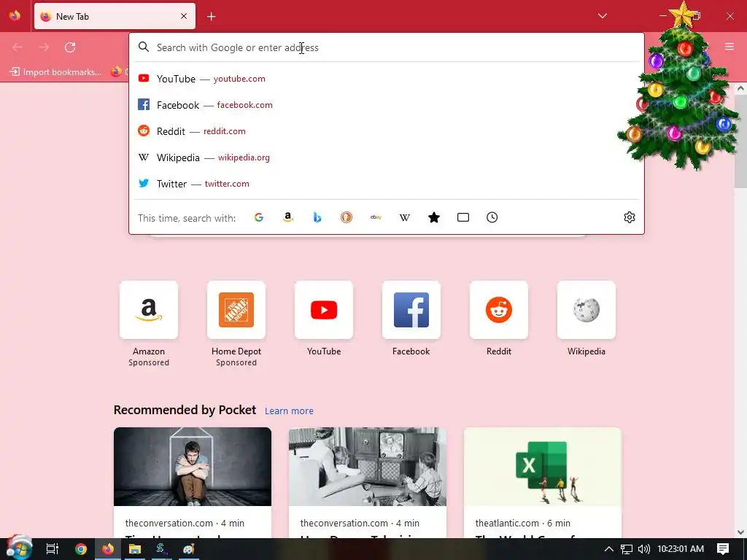Launch Google Chrome from the taskbar

point(80,549)
